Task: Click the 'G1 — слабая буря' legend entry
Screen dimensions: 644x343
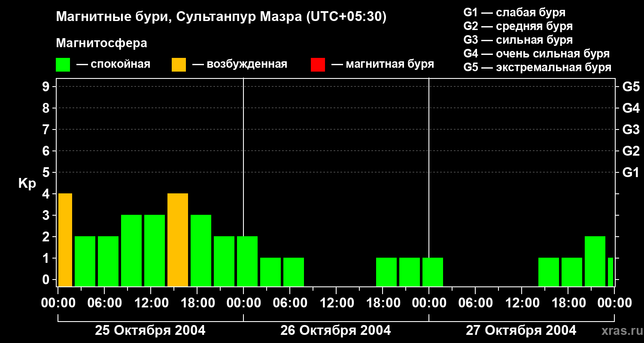Action: (x=514, y=12)
